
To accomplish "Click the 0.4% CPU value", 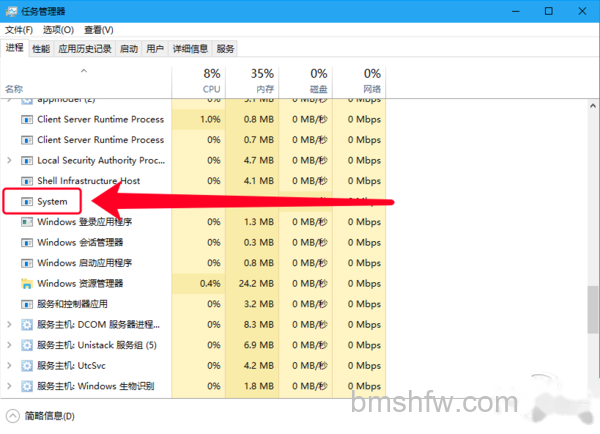I will pos(210,284).
